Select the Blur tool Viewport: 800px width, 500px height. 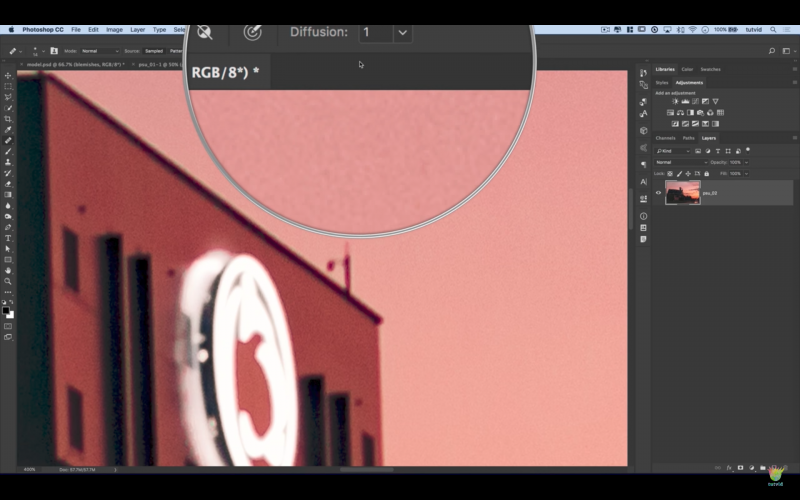pyautogui.click(x=8, y=206)
